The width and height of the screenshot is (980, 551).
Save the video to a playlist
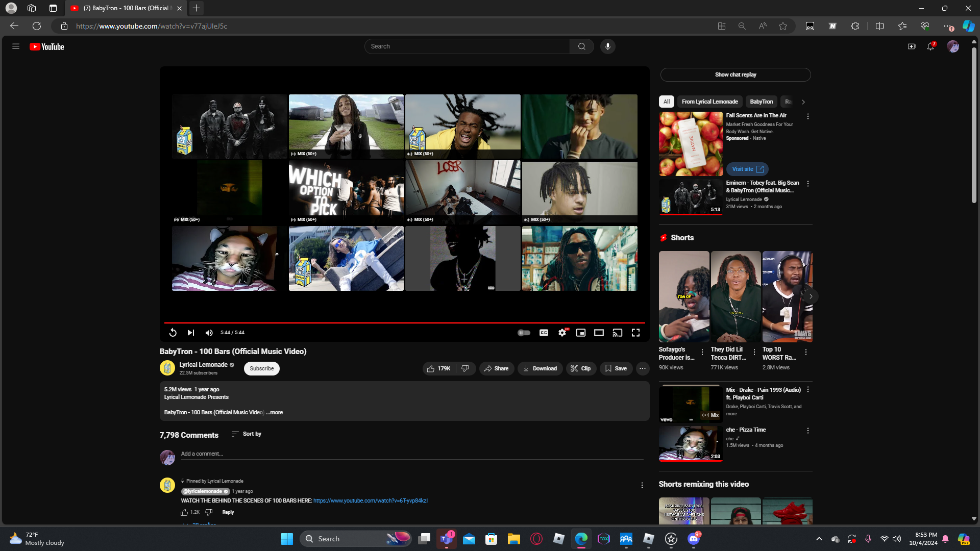pos(616,368)
